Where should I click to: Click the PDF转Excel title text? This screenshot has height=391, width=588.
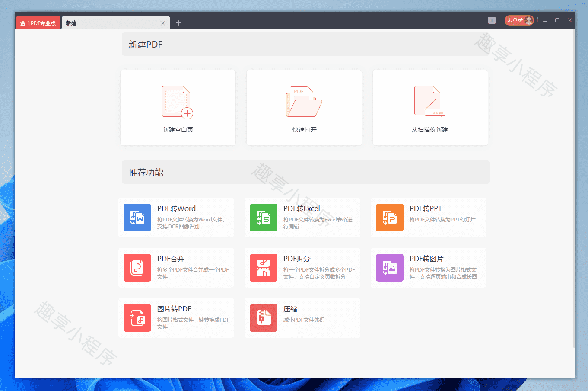[302, 208]
